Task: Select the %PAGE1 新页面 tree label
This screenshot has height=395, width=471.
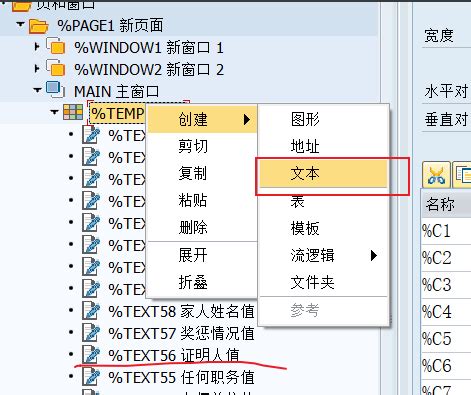Action: coord(110,26)
